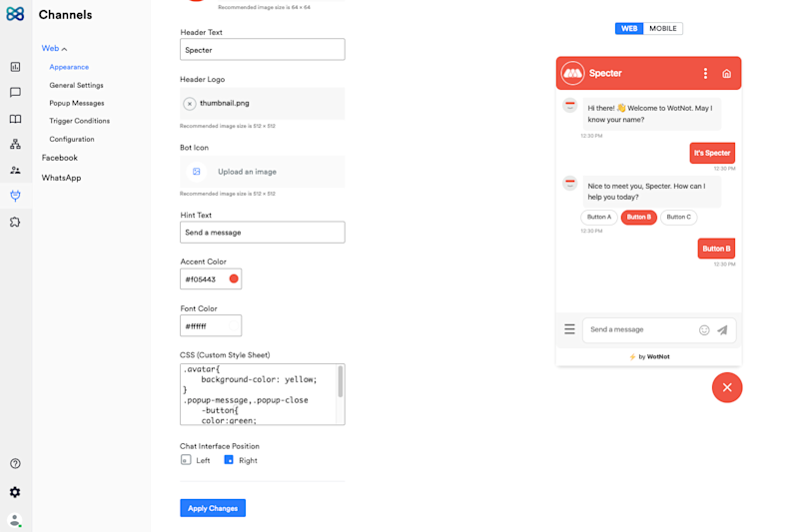This screenshot has width=799, height=532.
Task: Click the Bot Icon upload image icon
Action: click(x=196, y=172)
